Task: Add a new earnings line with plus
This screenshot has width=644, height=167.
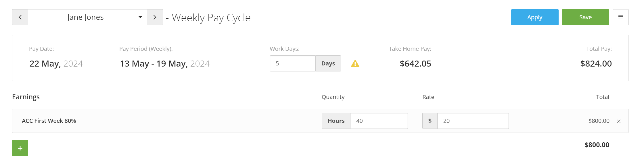Action: tap(20, 148)
